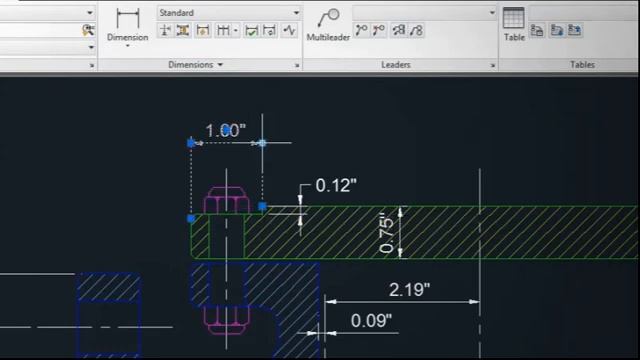This screenshot has width=640, height=360.
Task: Select the 0.12" dimension text
Action: pos(336,186)
